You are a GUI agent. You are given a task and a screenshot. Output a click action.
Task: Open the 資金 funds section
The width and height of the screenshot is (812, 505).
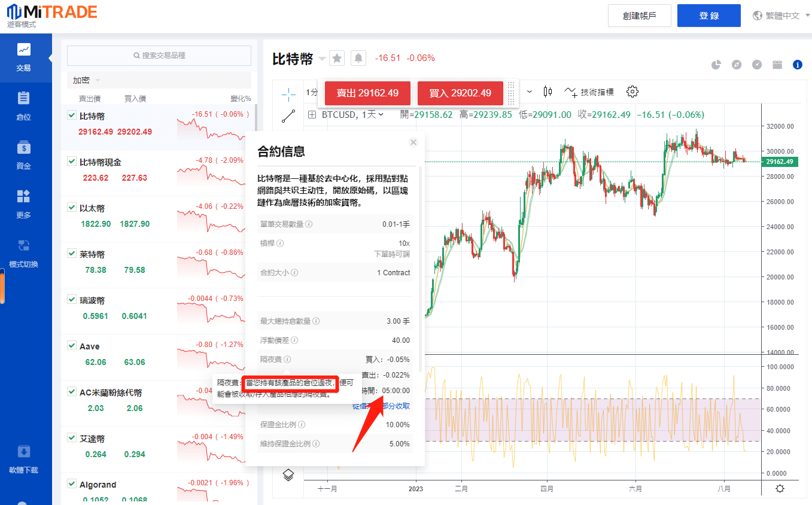[x=24, y=156]
